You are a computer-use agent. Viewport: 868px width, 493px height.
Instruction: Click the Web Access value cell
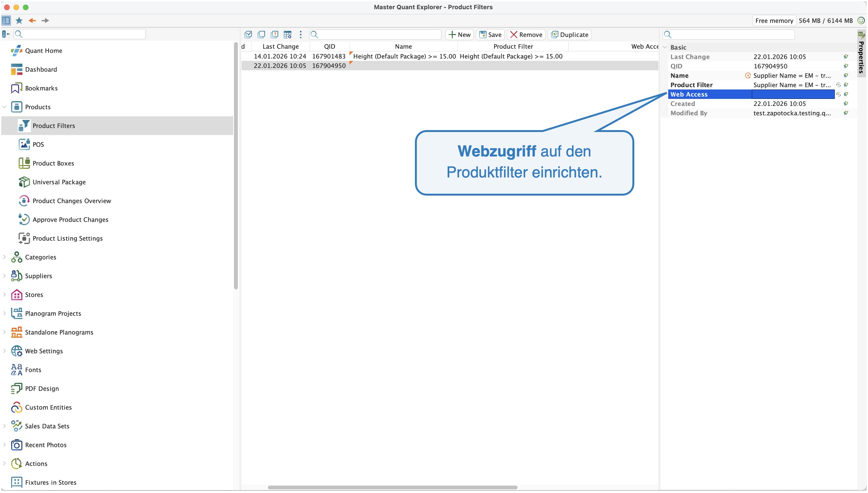tap(793, 94)
